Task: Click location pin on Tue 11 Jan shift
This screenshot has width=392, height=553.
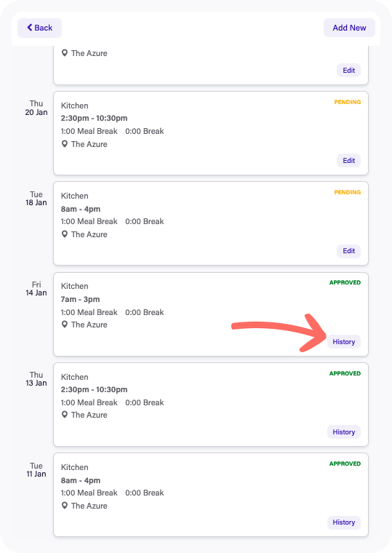Action: (65, 506)
